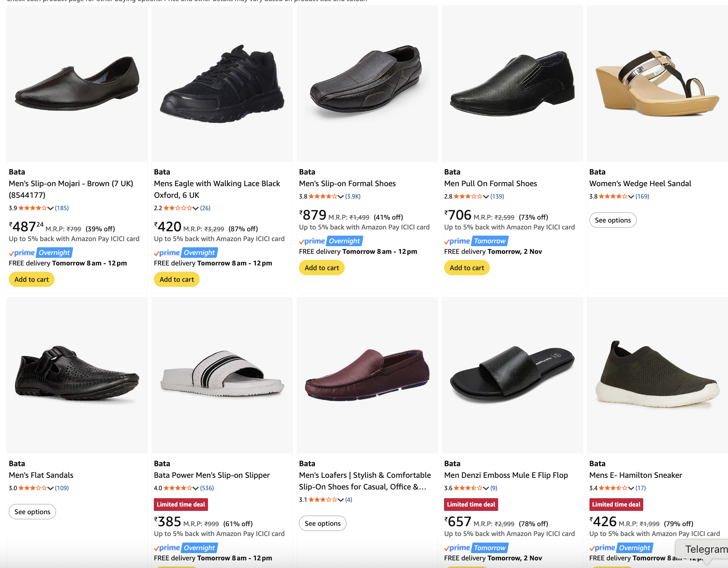Expand rating chevron for Men Pull On Formal Shoes
Image resolution: width=728 pixels, height=568 pixels.
point(486,196)
